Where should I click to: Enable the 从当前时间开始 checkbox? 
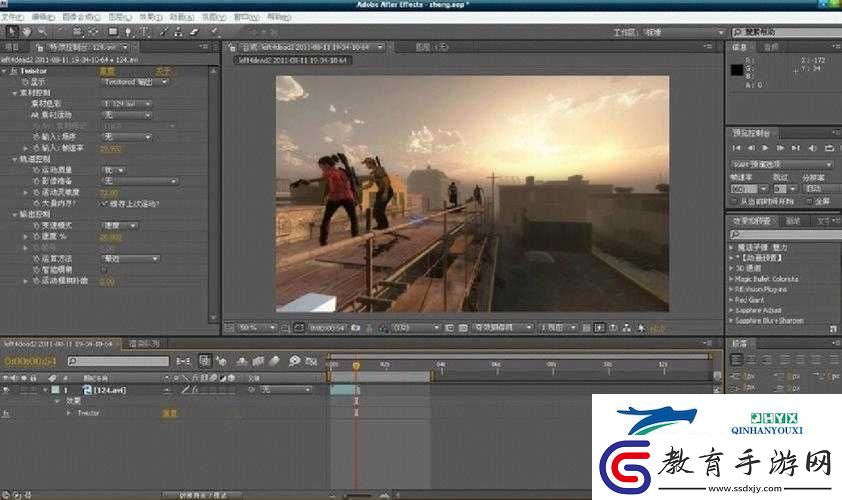coord(734,201)
